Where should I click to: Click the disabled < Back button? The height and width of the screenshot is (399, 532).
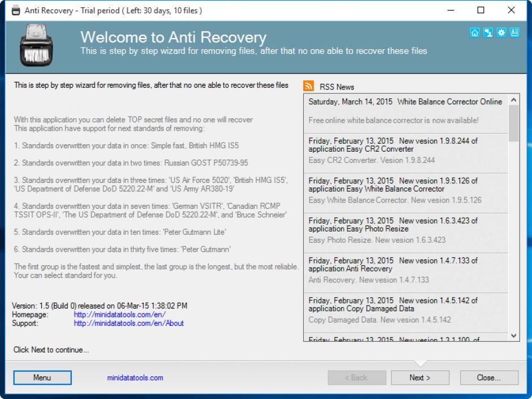pos(357,377)
